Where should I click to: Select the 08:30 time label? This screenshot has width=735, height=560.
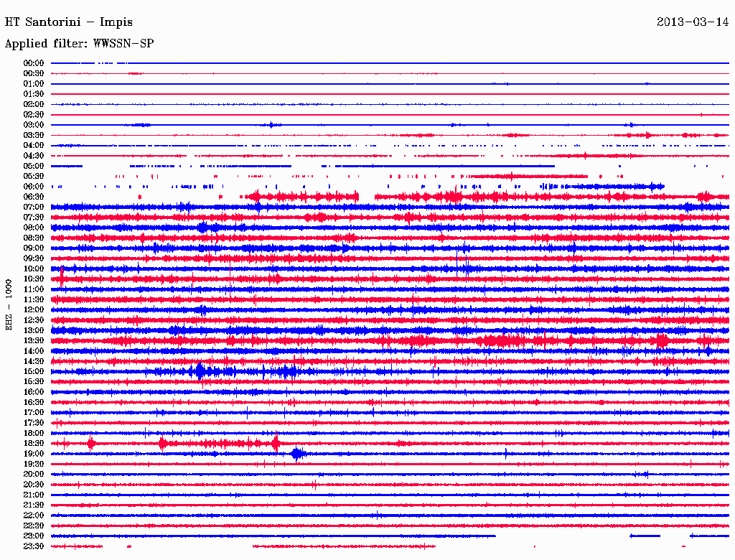[34, 238]
